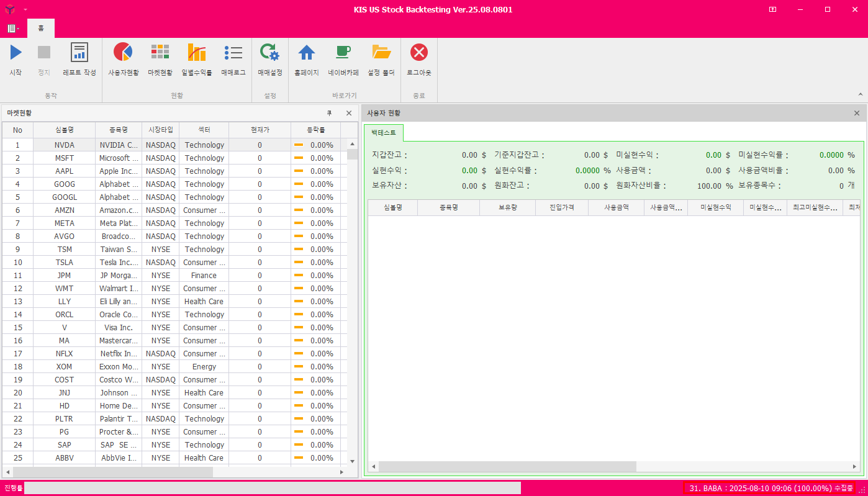This screenshot has width=868, height=496.
Task: Select the MSFT row
Action: pyautogui.click(x=174, y=158)
